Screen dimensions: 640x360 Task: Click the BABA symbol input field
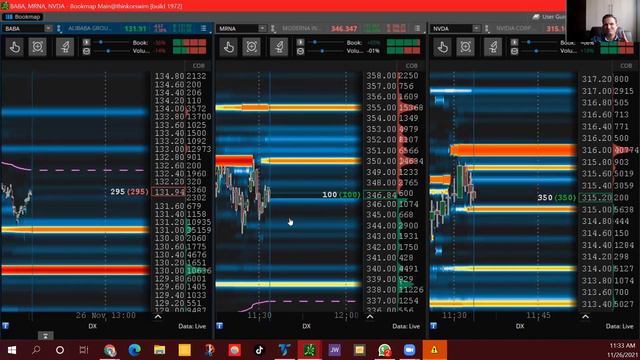click(x=24, y=29)
